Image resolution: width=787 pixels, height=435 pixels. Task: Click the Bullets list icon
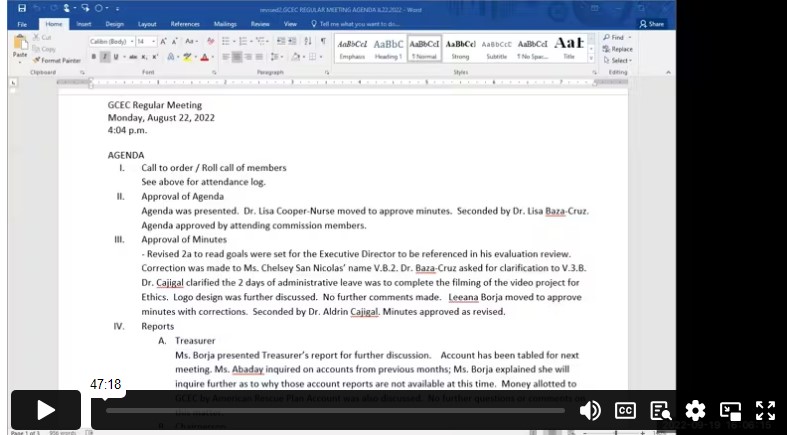pyautogui.click(x=226, y=42)
